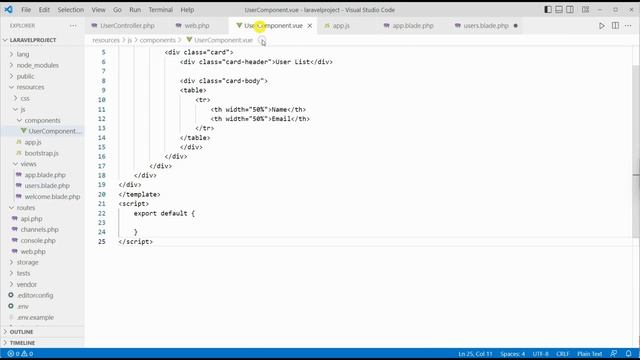Open channels.php in routes folder
Viewport: 640px width, 360px height.
[39, 230]
